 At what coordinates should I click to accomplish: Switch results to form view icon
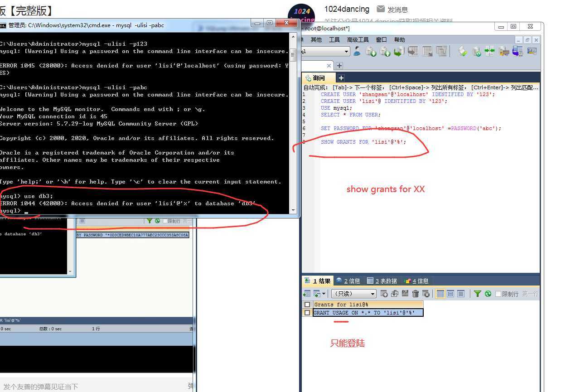pos(450,294)
